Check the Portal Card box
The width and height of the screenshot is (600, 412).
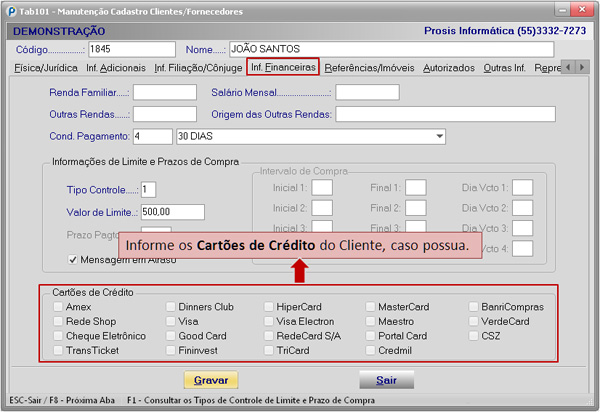coord(370,336)
